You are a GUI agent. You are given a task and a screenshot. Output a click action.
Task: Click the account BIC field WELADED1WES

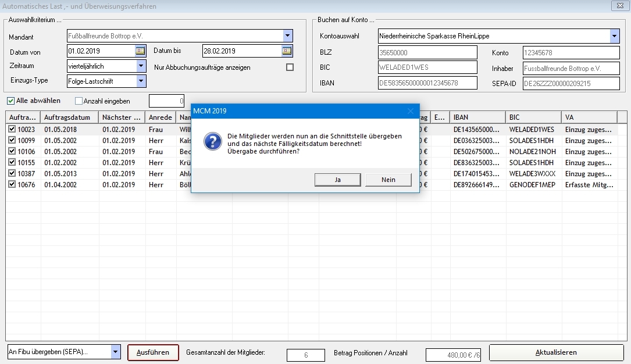pos(428,67)
